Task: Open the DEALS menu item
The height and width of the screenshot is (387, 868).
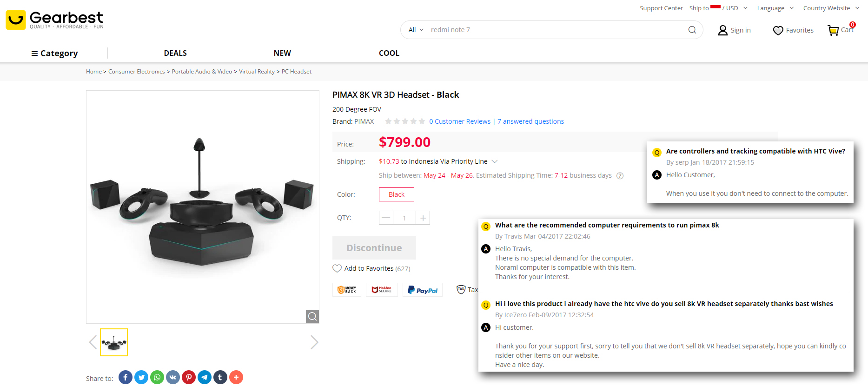Action: click(x=175, y=53)
